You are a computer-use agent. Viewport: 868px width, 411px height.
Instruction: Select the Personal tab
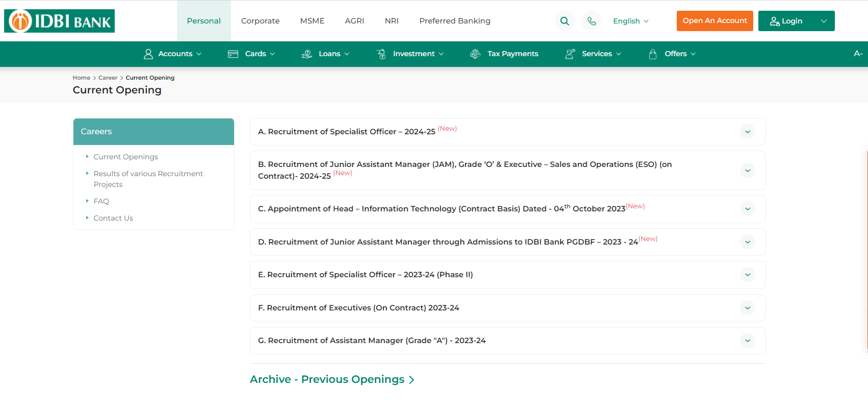[204, 21]
